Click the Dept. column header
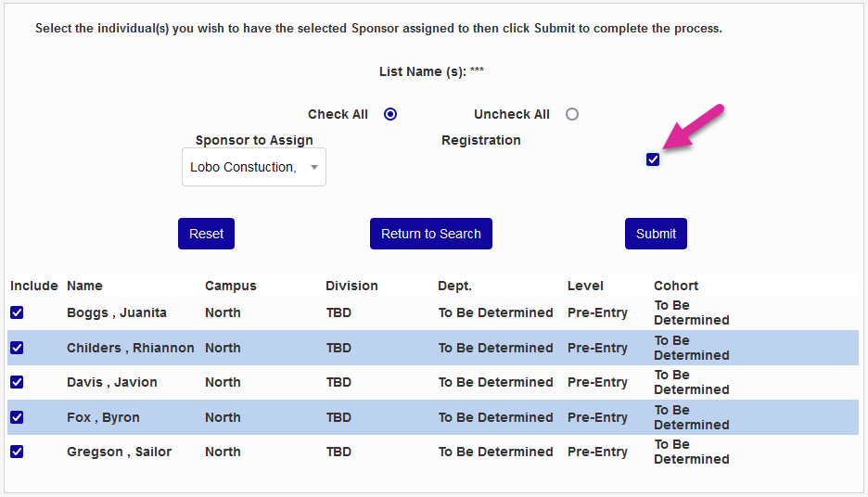 tap(454, 286)
